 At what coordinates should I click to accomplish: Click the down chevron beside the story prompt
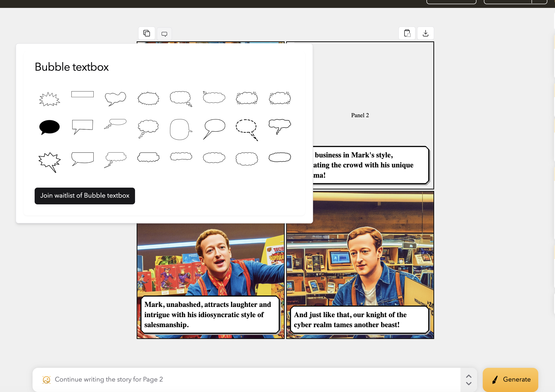coord(469,384)
